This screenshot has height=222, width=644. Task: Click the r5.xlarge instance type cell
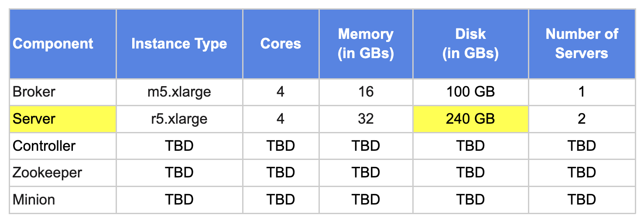pos(179,119)
